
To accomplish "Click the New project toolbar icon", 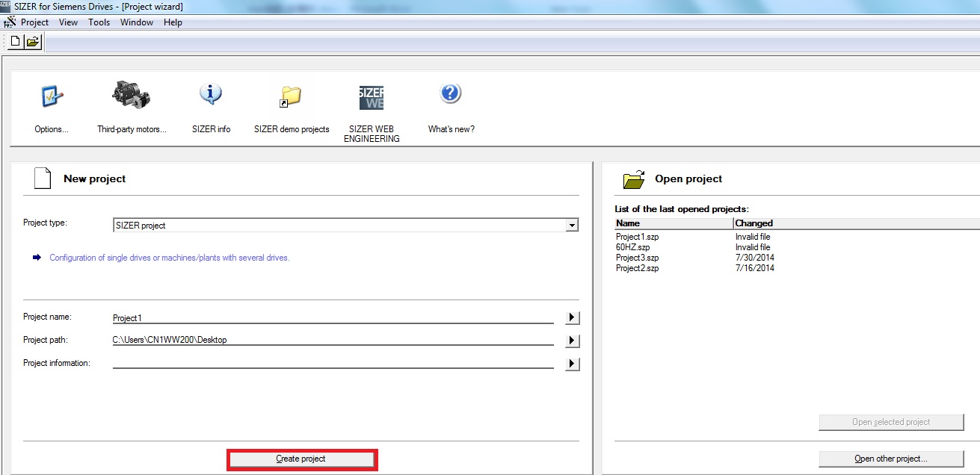I will click(15, 42).
